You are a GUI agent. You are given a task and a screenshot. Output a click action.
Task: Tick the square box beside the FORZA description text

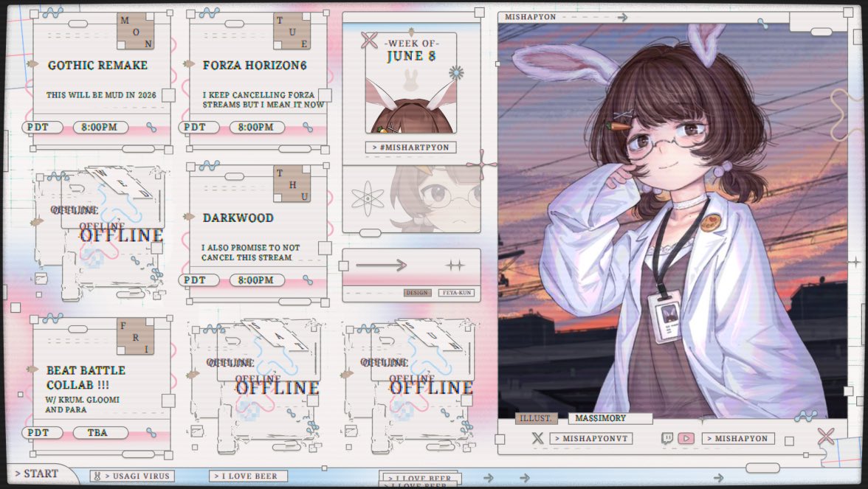click(x=325, y=95)
